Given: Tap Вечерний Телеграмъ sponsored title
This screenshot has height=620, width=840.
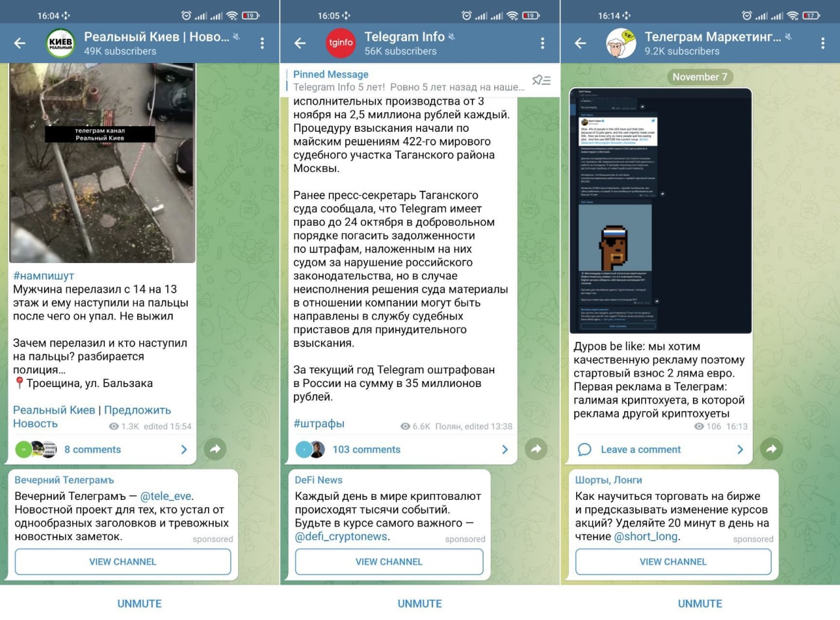Looking at the screenshot, I should tap(64, 480).
